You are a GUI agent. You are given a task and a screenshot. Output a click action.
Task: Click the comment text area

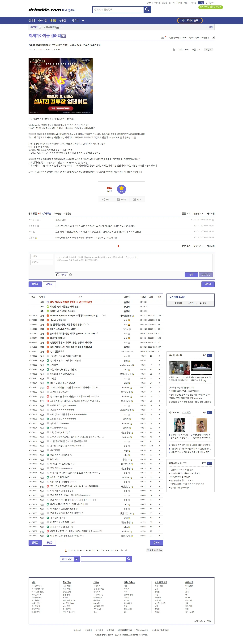click(x=133, y=263)
